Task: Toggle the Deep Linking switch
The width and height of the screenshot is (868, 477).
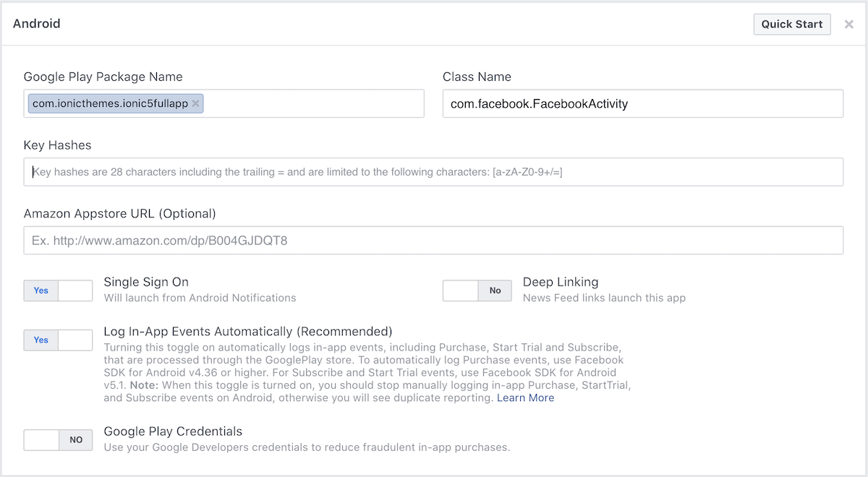Action: (x=477, y=291)
